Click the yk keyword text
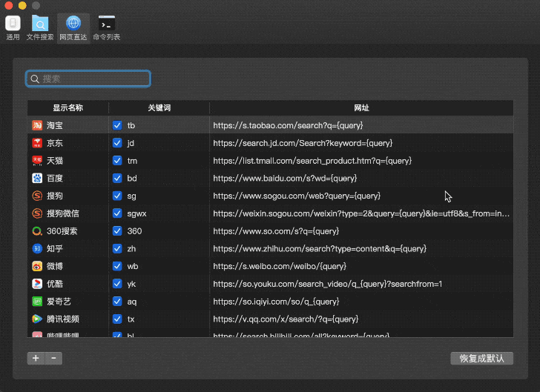540x392 pixels. coord(131,284)
